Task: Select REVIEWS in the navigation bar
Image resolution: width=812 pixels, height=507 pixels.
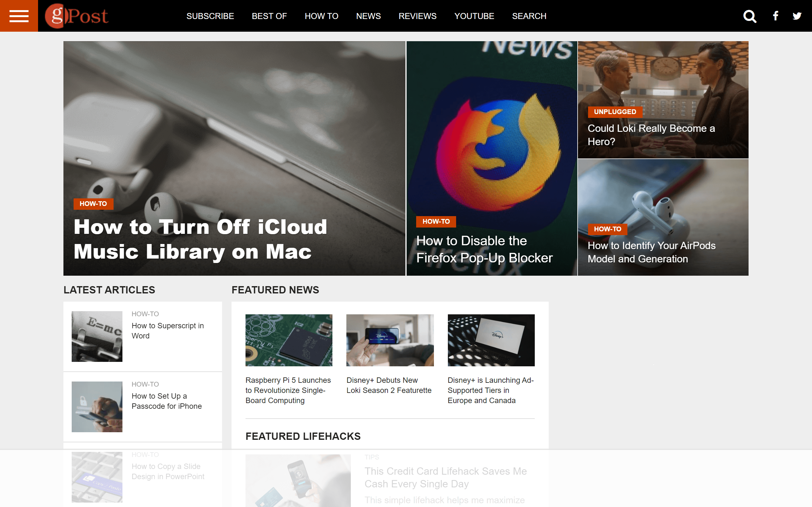Action: click(417, 16)
